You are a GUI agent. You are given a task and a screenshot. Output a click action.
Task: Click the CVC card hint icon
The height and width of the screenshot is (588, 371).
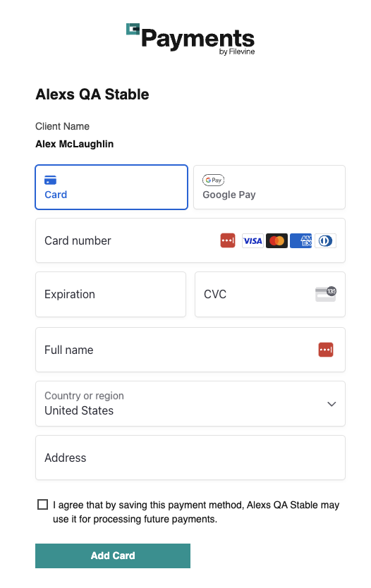(326, 294)
